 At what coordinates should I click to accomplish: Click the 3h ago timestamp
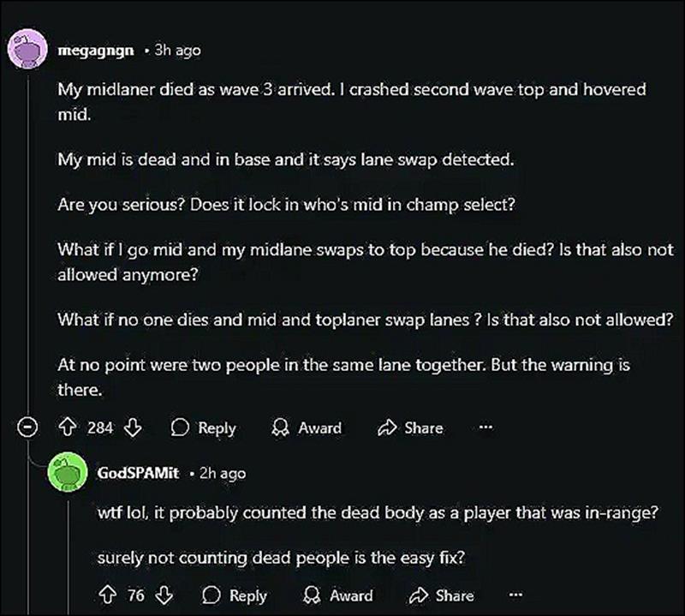point(176,51)
